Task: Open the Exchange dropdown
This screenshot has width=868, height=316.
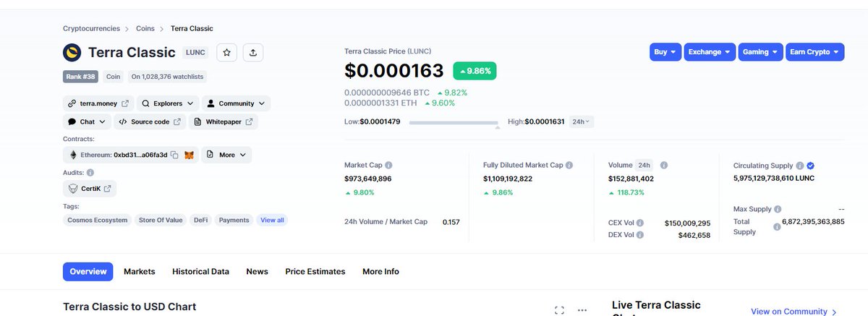Action: click(x=710, y=52)
